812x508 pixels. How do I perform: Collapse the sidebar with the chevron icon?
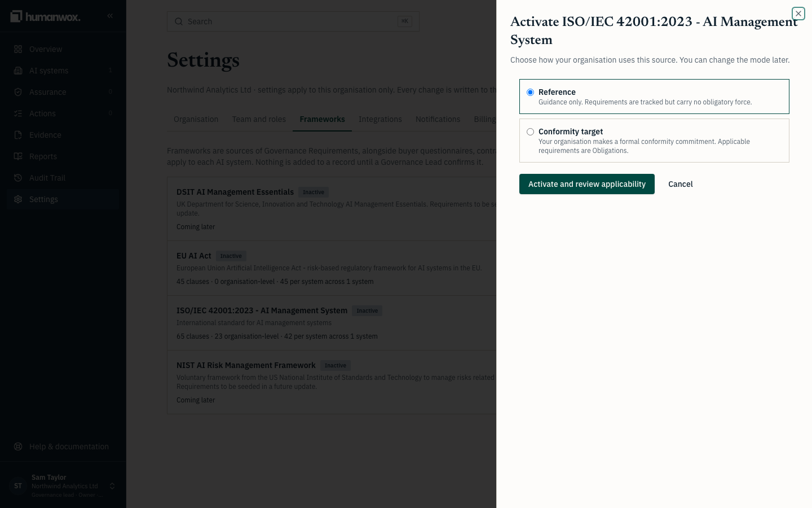(110, 16)
